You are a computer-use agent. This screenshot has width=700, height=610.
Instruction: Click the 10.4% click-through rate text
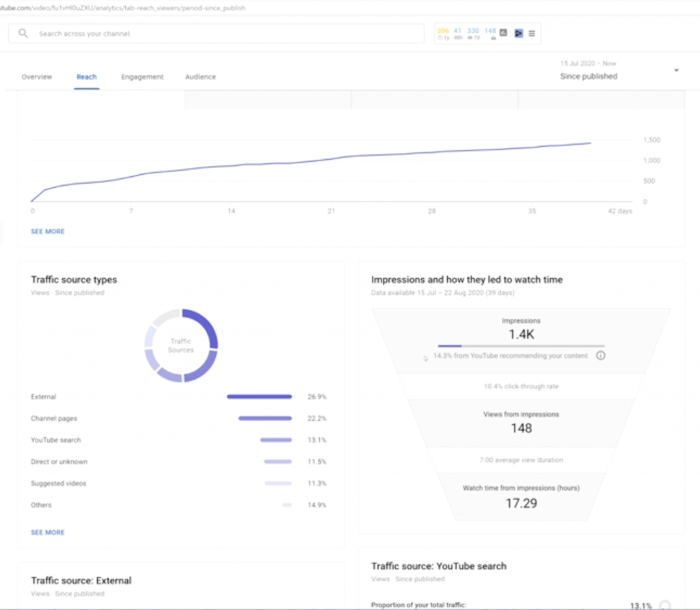(521, 386)
